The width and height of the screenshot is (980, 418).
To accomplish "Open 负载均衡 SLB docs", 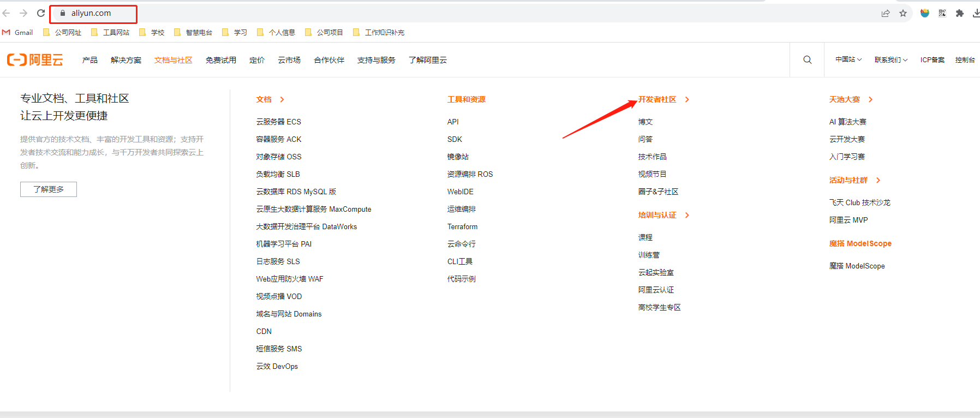I will pos(278,174).
